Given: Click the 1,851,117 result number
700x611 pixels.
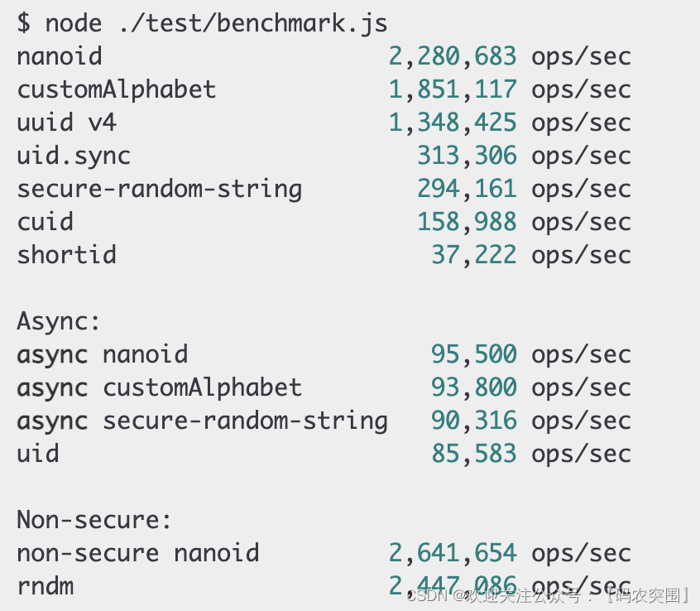Looking at the screenshot, I should (x=453, y=89).
